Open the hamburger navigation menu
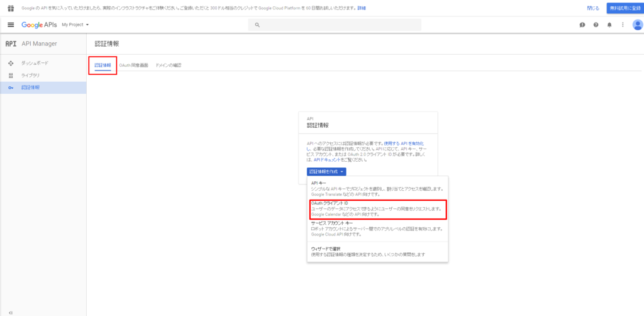 11,25
